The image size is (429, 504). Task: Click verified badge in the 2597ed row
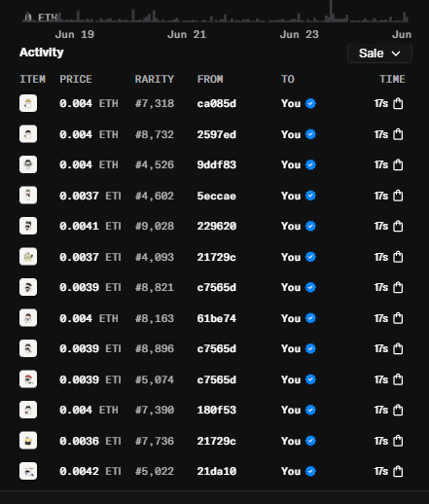pos(310,134)
